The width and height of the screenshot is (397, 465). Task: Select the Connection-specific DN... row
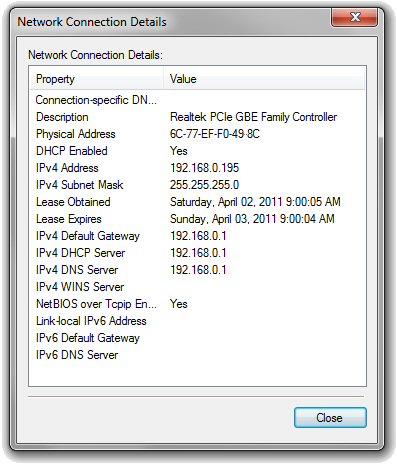tap(96, 100)
